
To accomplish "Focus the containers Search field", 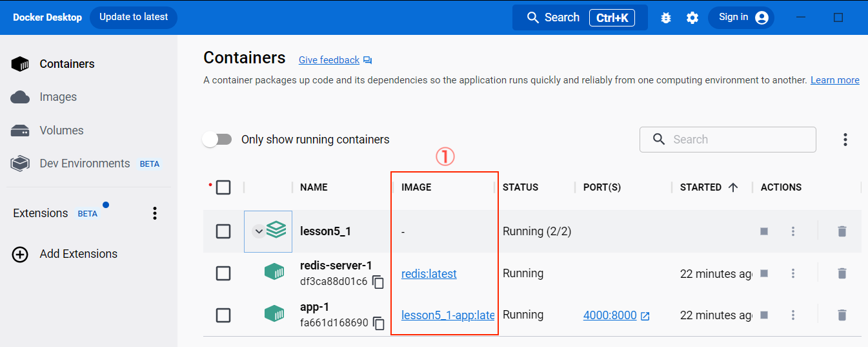I will 728,140.
